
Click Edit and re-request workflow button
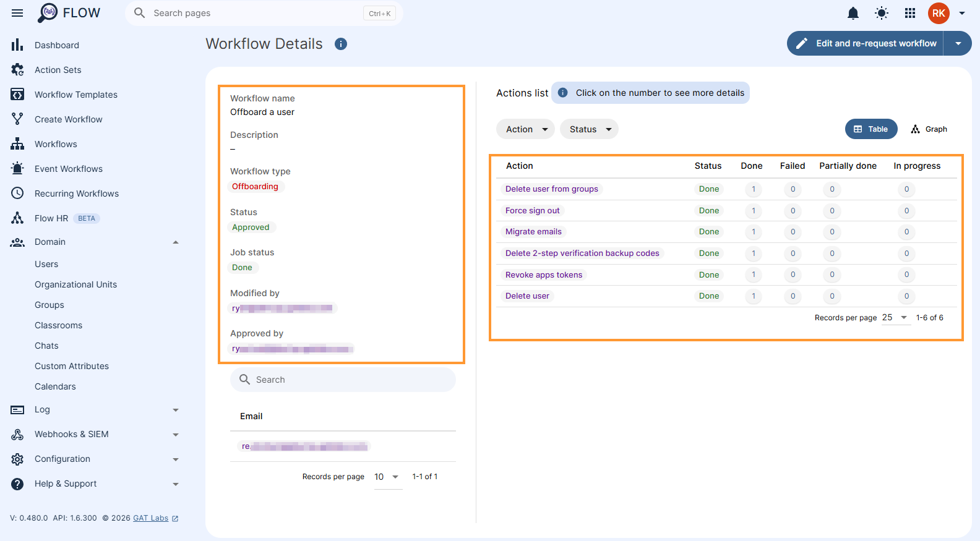(x=865, y=43)
